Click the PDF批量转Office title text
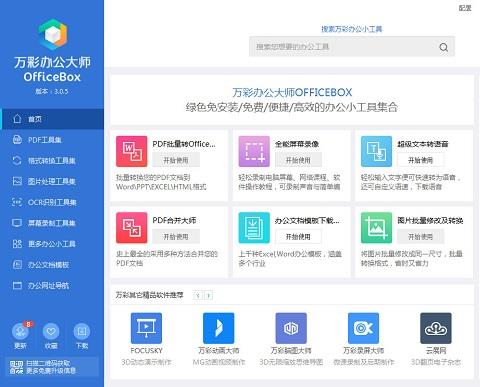This screenshot has width=480, height=387. pyautogui.click(x=184, y=144)
